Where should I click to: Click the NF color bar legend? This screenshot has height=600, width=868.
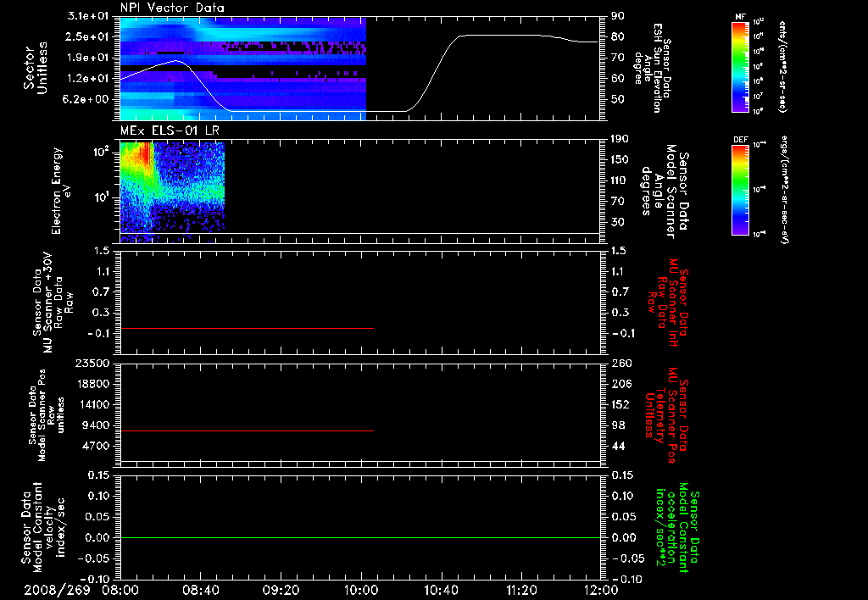point(740,66)
